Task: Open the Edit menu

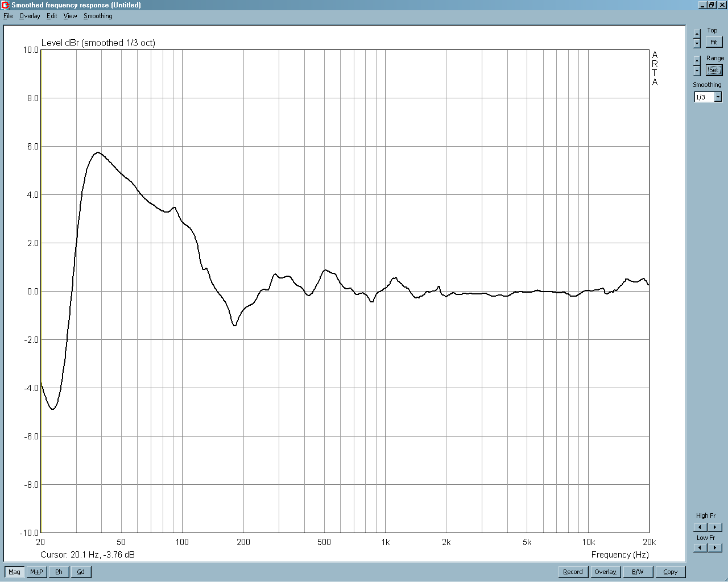Action: pyautogui.click(x=52, y=16)
